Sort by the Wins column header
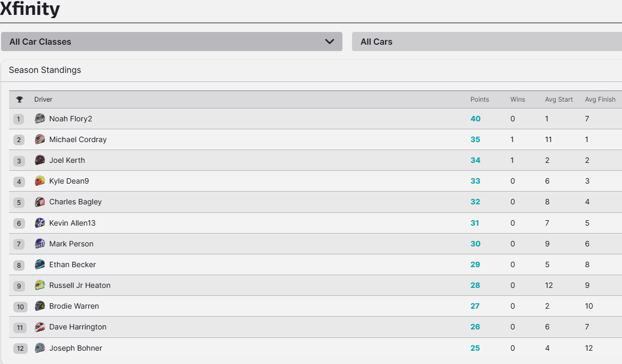Screen dimensions: 622x364 coord(517,100)
